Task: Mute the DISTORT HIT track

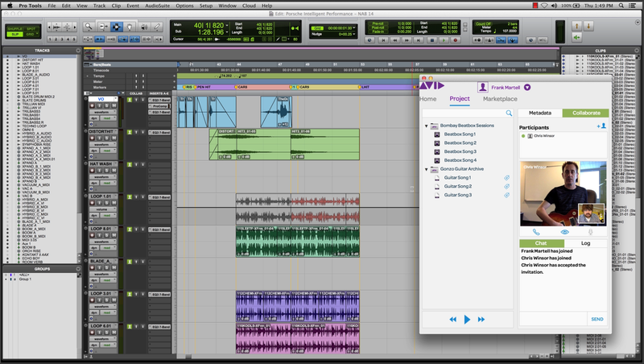Action: click(114, 138)
